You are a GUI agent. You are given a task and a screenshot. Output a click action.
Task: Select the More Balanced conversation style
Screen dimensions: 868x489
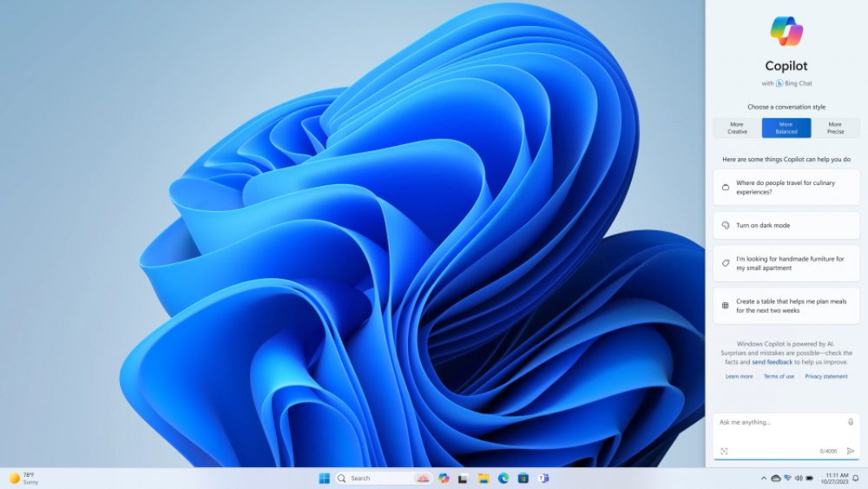pyautogui.click(x=786, y=127)
